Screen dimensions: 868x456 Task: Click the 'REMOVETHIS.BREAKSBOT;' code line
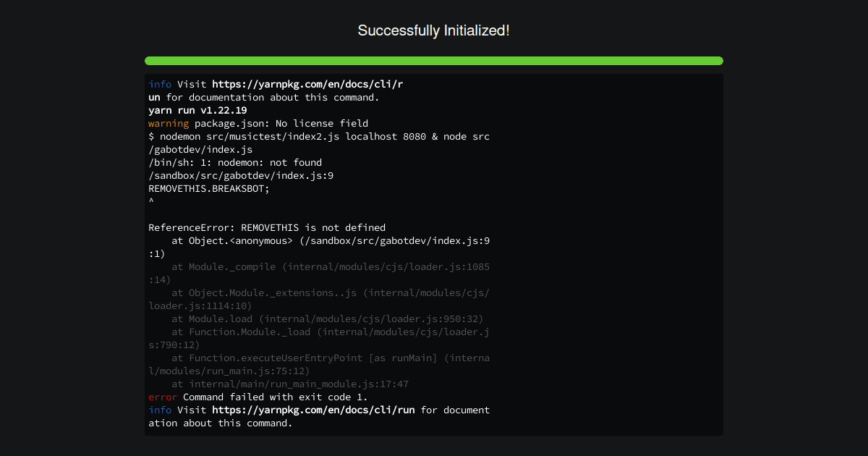point(209,188)
